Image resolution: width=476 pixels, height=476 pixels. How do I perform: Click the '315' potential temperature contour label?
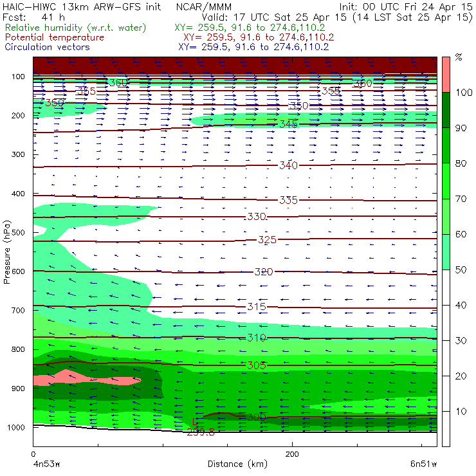(x=257, y=307)
